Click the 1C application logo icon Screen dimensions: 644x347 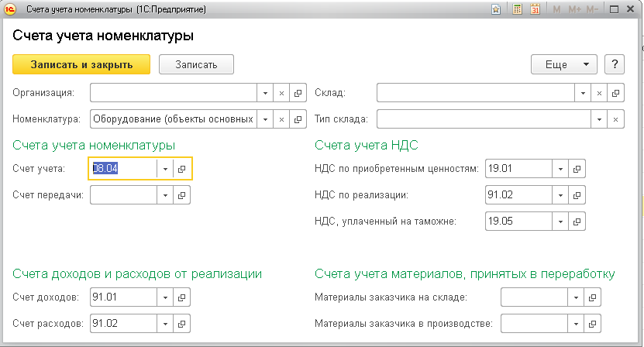(x=10, y=9)
